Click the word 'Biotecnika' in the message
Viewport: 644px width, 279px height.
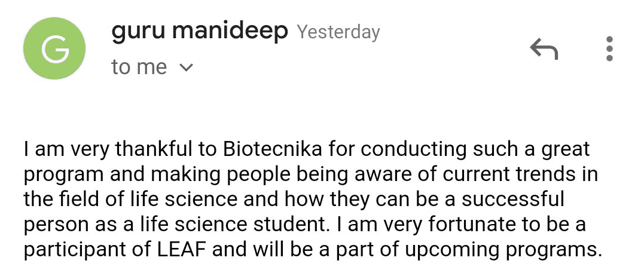pyautogui.click(x=273, y=149)
